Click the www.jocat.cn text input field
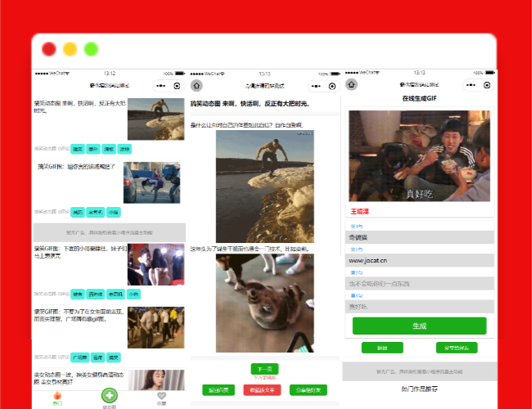 421,260
